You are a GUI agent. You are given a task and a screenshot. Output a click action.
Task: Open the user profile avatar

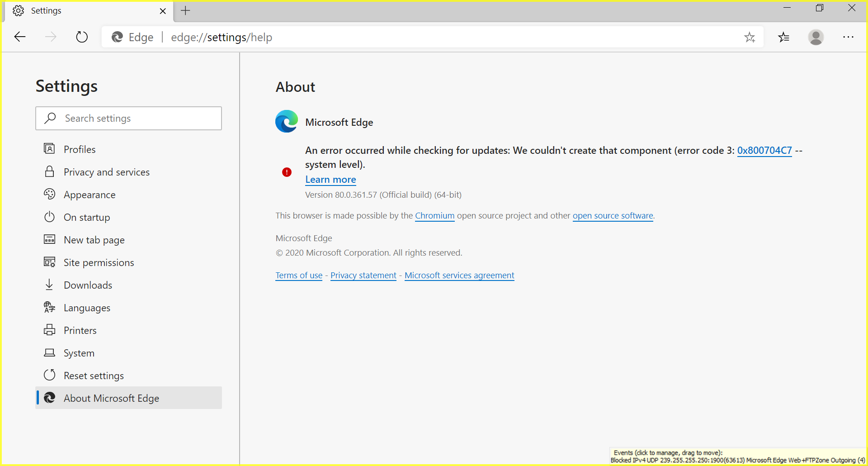point(816,37)
